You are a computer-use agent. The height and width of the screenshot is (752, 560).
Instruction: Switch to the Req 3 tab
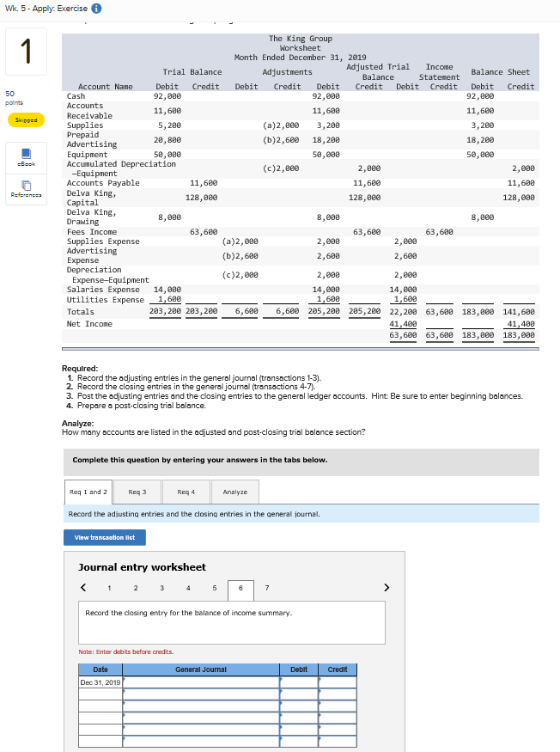point(137,492)
